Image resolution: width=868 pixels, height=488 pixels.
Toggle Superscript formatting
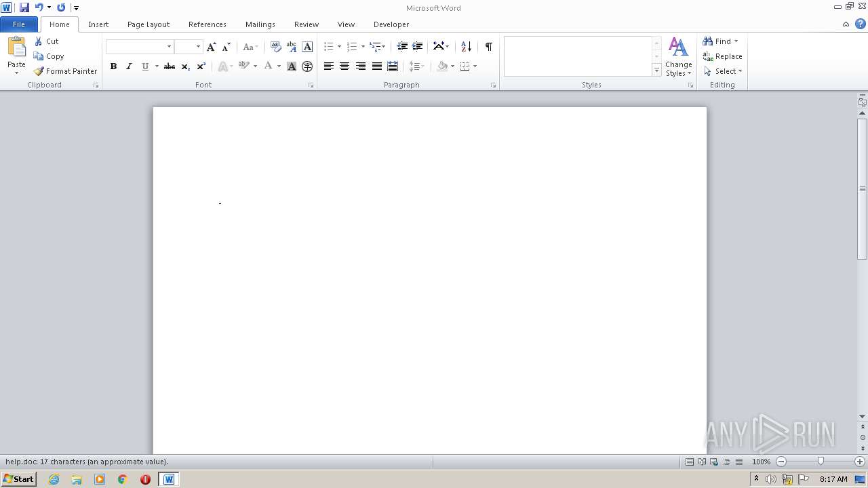pos(201,66)
